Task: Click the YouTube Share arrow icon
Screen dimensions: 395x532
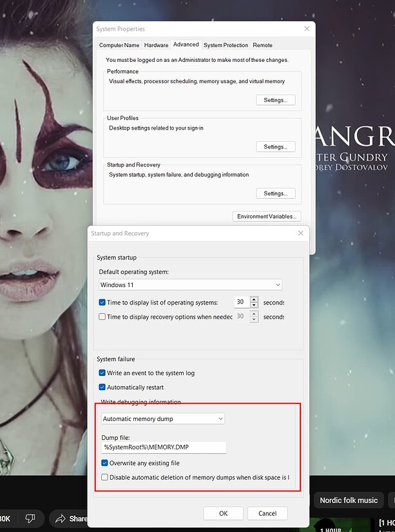Action: coord(61,518)
